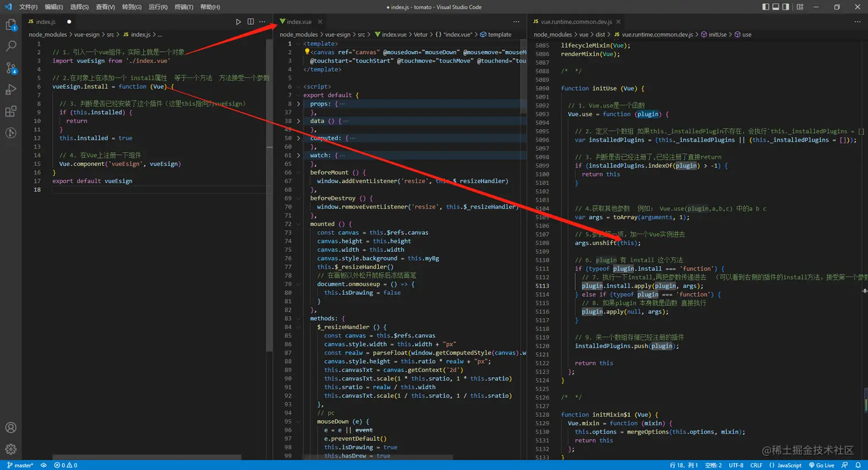Screen dimensions: 868x470
Task: Select the index.js editor tab
Action: pos(49,22)
